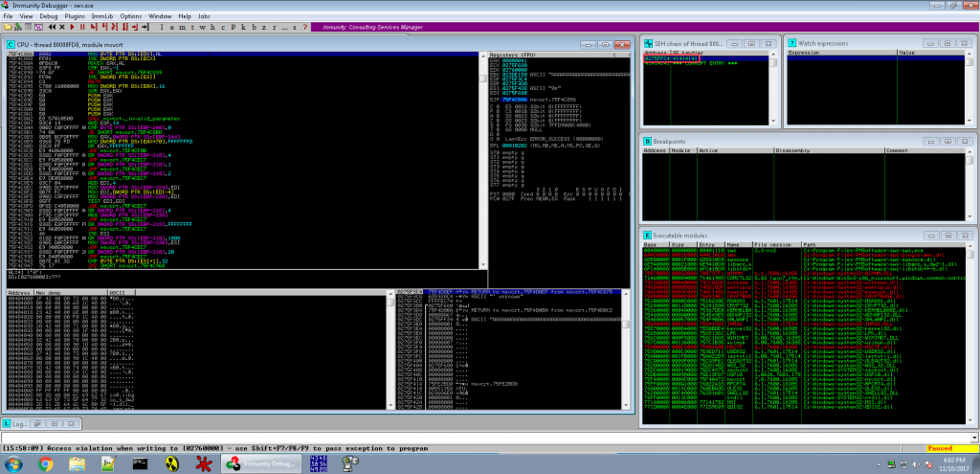The height and width of the screenshot is (474, 980).
Task: Click the Active column header in Breakpoints
Action: [735, 150]
